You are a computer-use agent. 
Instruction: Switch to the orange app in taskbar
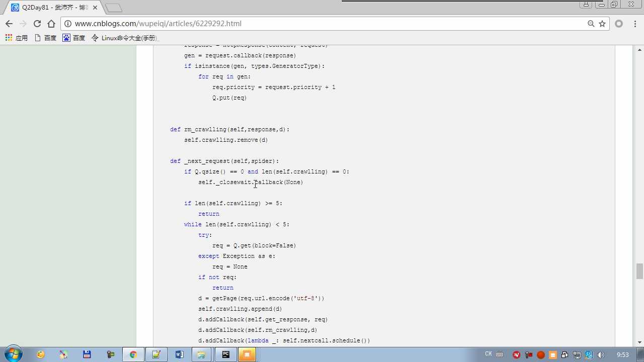point(247,354)
